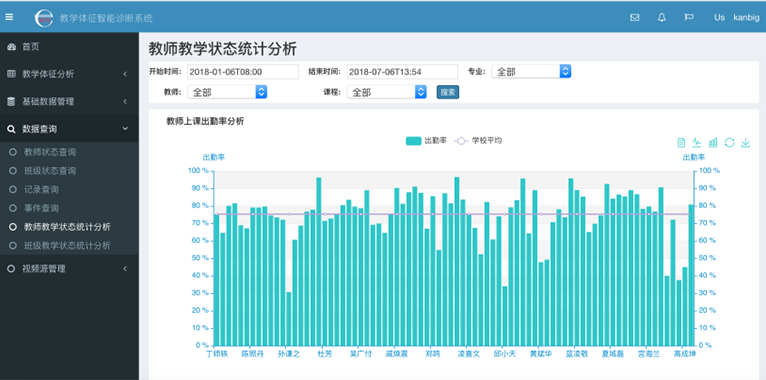This screenshot has height=380, width=766.
Task: Click the 基础数据管理 database icon
Action: [x=11, y=101]
